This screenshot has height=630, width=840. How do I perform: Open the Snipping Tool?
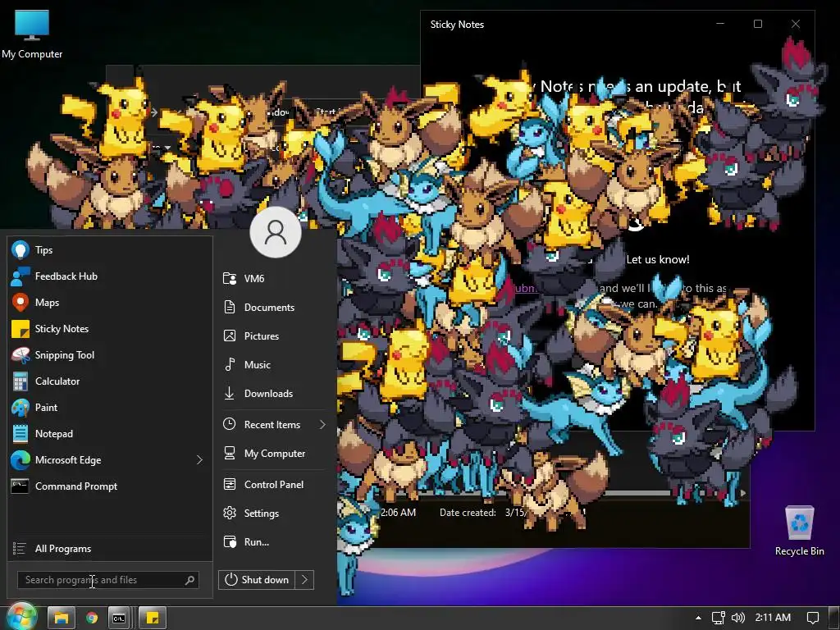tap(110, 354)
